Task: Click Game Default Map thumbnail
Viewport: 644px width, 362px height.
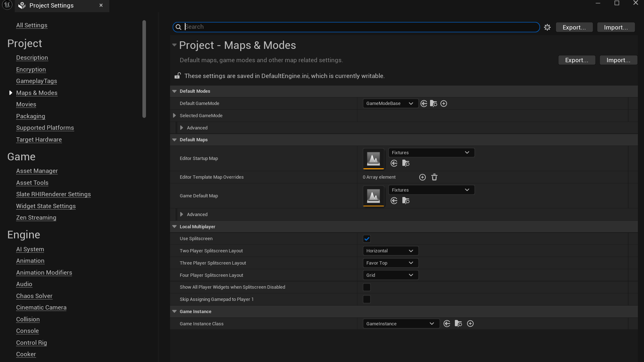Action: pos(374,196)
